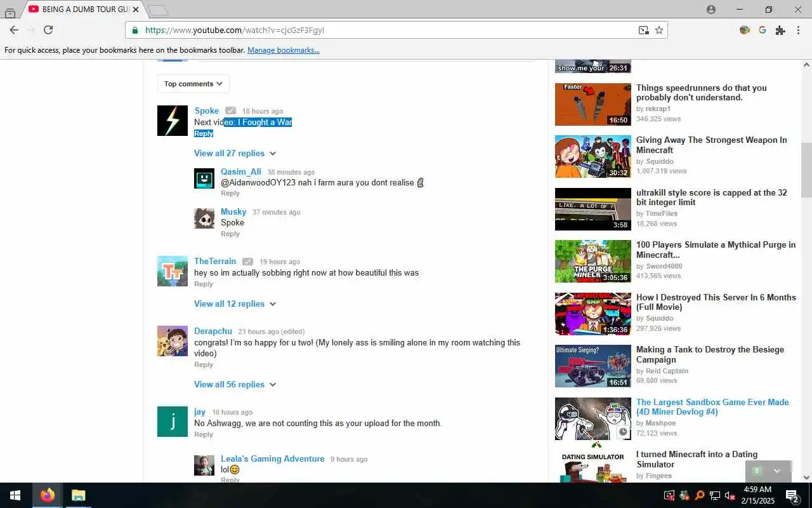Open The Largest Sandbox Game Ever Made
812x508 pixels.
(712, 407)
